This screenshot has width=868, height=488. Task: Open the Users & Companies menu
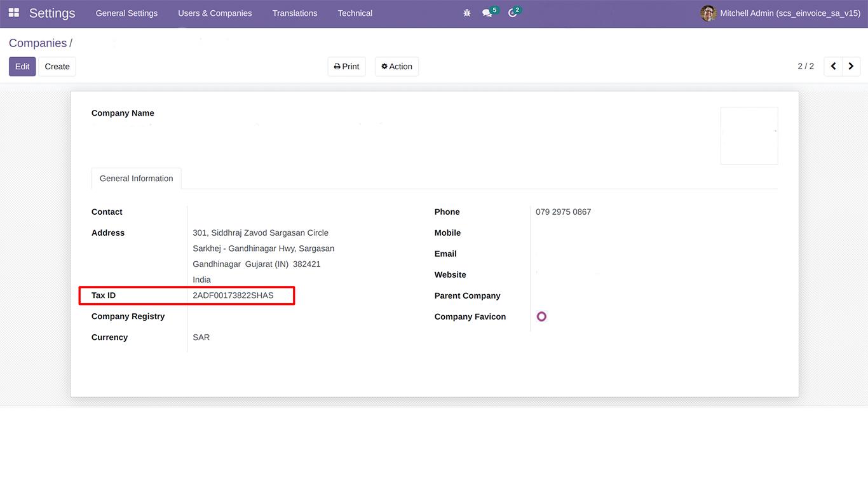pyautogui.click(x=215, y=13)
